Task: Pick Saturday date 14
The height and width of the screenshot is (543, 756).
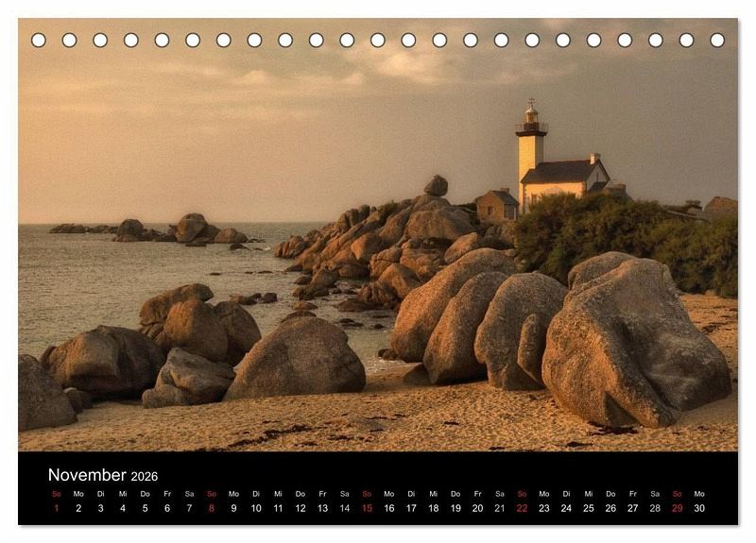Action: (345, 508)
